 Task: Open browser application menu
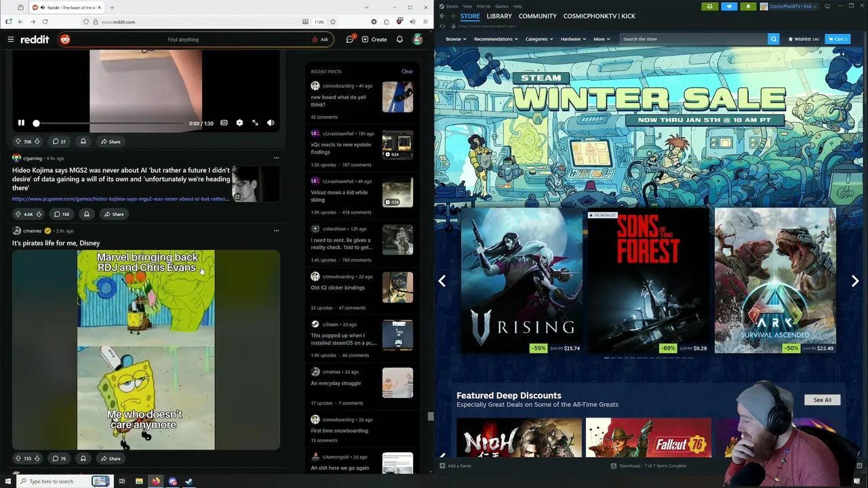425,22
